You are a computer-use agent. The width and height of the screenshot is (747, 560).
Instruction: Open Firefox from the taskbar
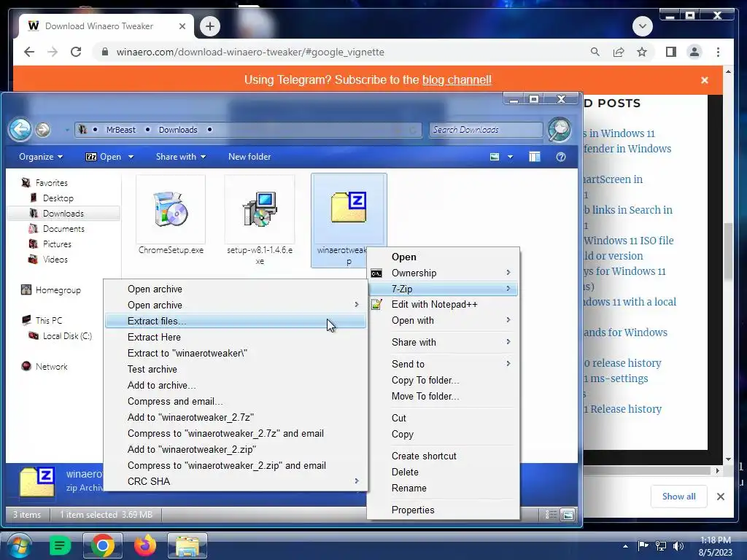(145, 545)
